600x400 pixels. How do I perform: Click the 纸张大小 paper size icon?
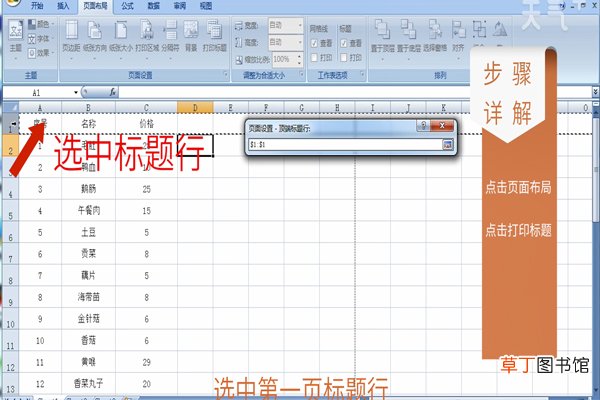(121, 31)
